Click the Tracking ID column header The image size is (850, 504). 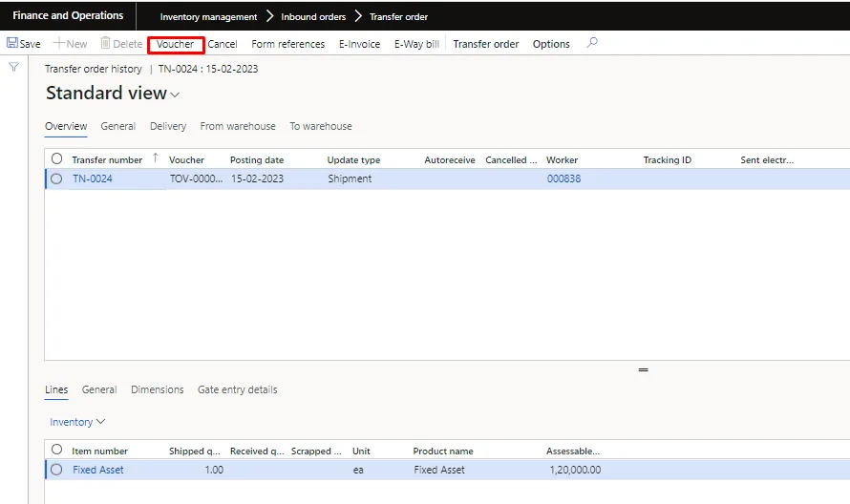coord(668,159)
